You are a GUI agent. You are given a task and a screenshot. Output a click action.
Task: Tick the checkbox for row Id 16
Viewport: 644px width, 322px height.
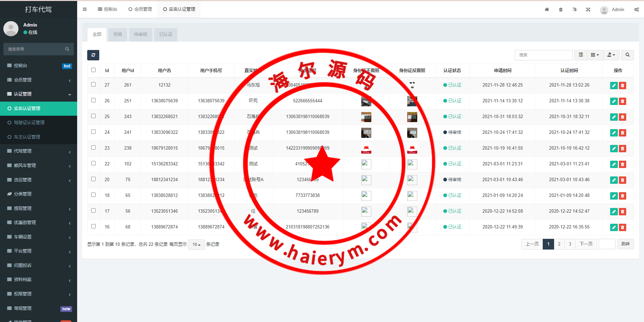click(x=93, y=226)
